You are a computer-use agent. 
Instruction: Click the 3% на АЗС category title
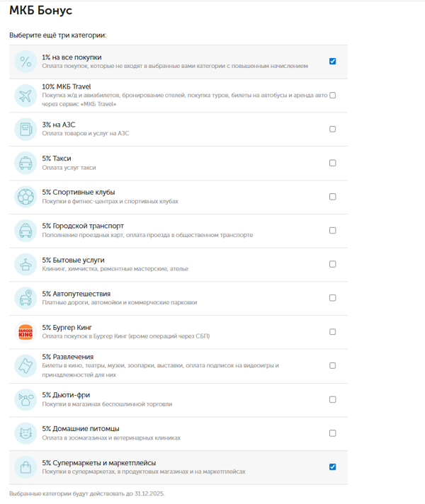[x=59, y=125]
